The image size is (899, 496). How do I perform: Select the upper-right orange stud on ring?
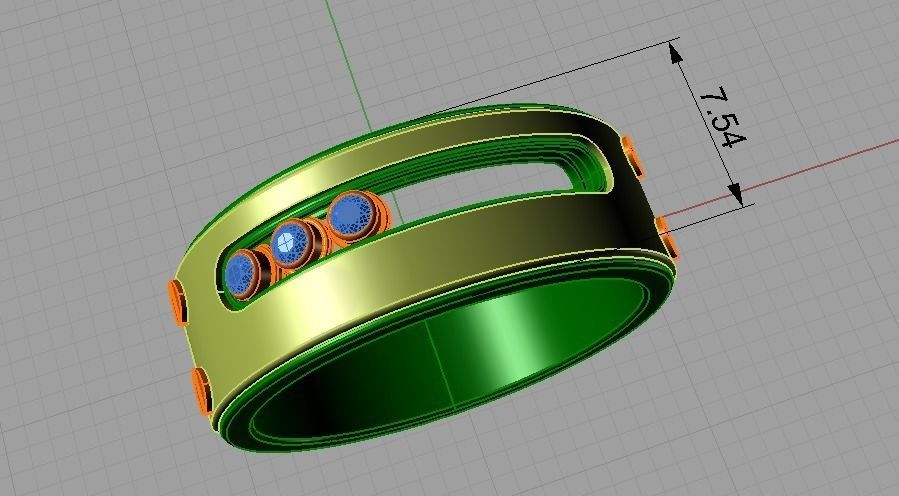[x=633, y=155]
